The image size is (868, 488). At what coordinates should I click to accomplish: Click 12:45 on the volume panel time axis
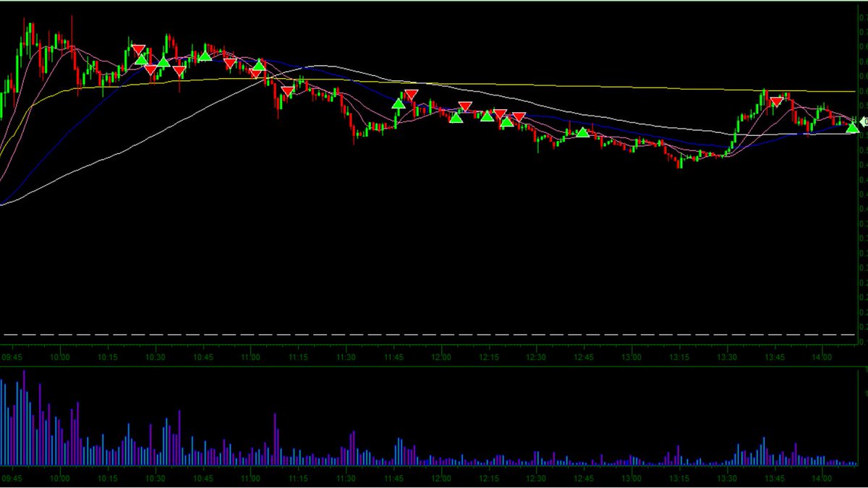pyautogui.click(x=584, y=478)
